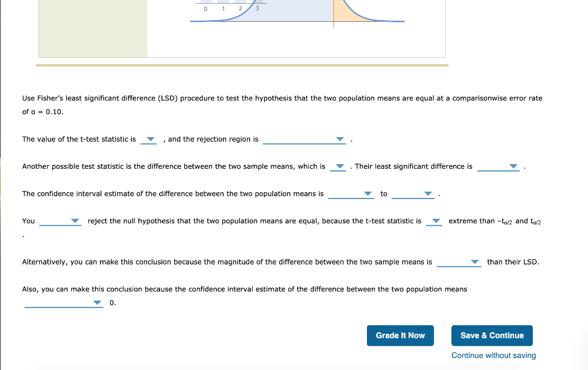Click the beige panel left of the chart

tap(92, 29)
